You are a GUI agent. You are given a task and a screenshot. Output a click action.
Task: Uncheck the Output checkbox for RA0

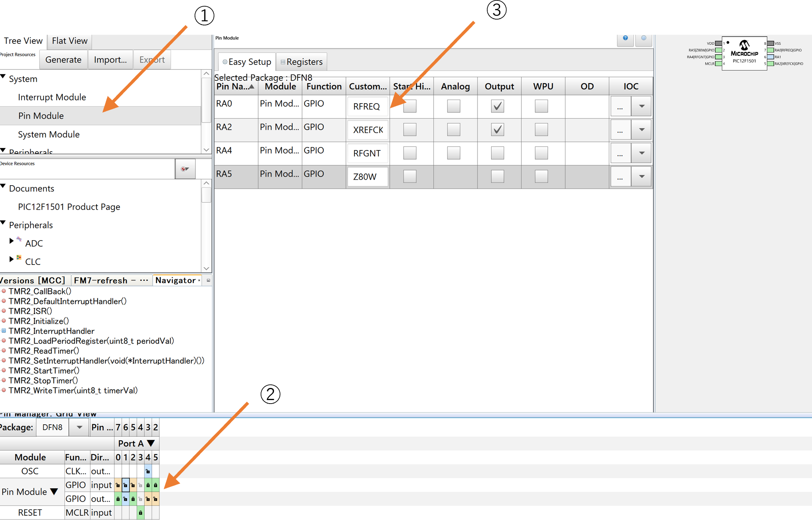click(x=497, y=106)
